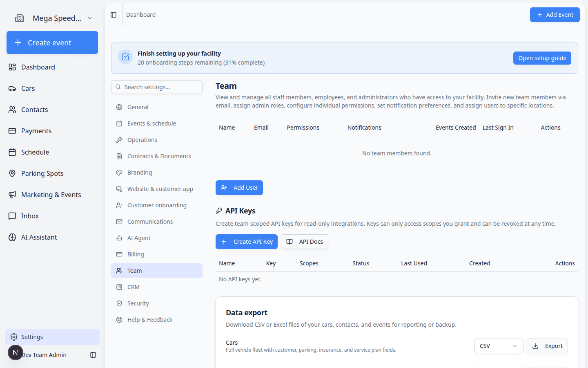The width and height of the screenshot is (588, 368).
Task: Click the Created column header in API Keys
Action: click(x=480, y=263)
